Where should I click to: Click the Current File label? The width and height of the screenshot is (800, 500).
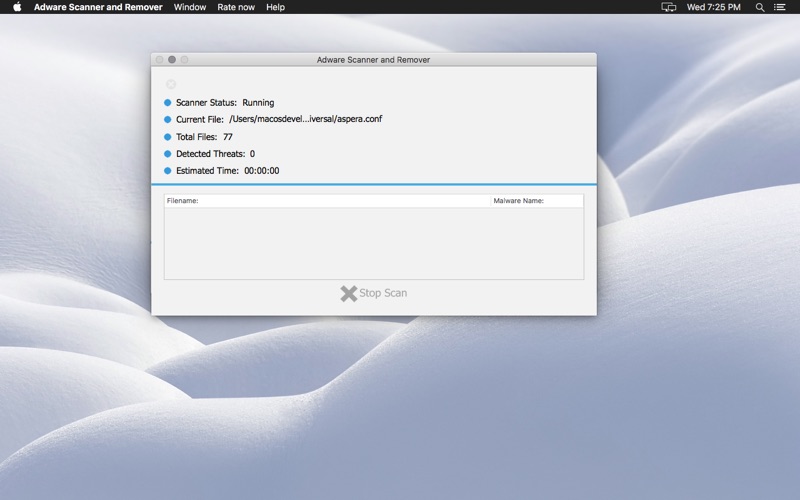pyautogui.click(x=200, y=119)
